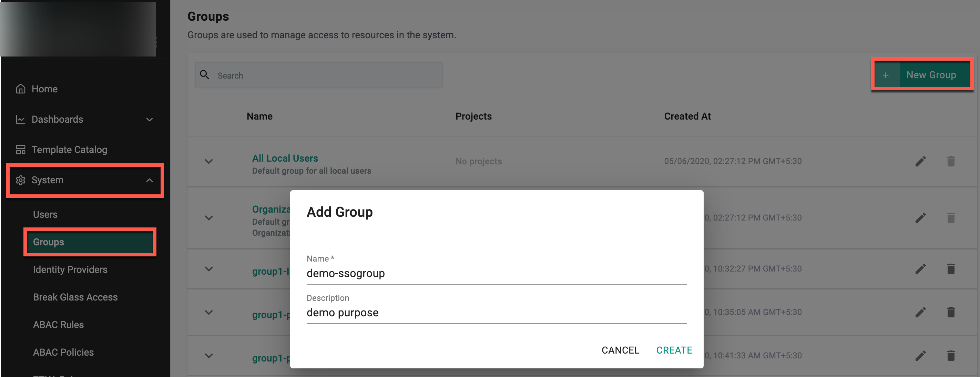Open ABAC Rules page
The height and width of the screenshot is (377, 980).
[x=58, y=325]
